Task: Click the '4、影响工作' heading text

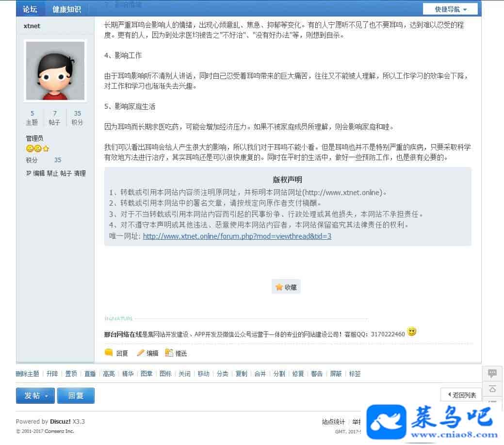Action: click(x=123, y=55)
